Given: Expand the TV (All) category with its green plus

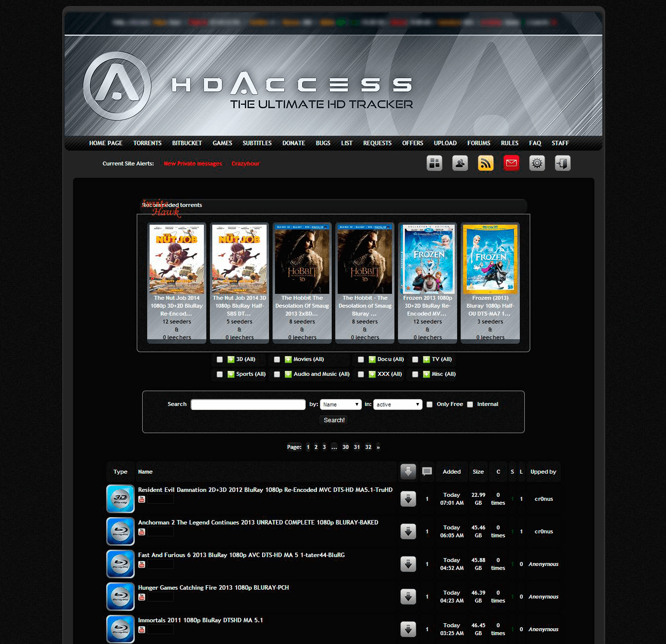Looking at the screenshot, I should click(x=426, y=360).
